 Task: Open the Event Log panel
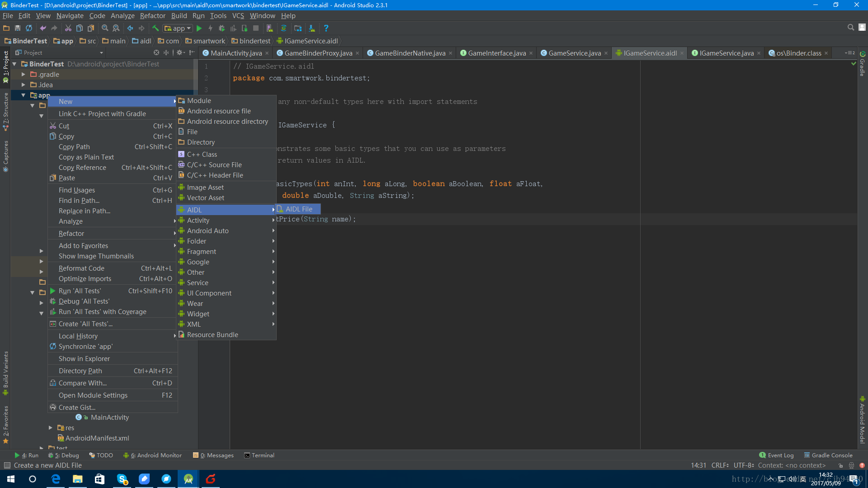pyautogui.click(x=776, y=455)
